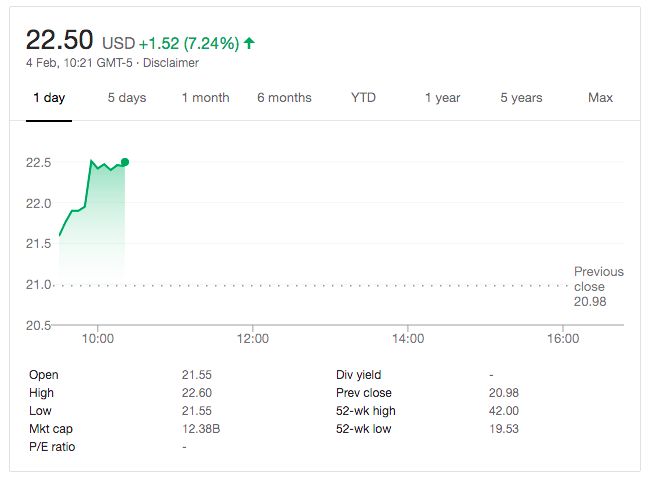The image size is (651, 480).
Task: Click the dotted previous close line
Action: [350, 285]
